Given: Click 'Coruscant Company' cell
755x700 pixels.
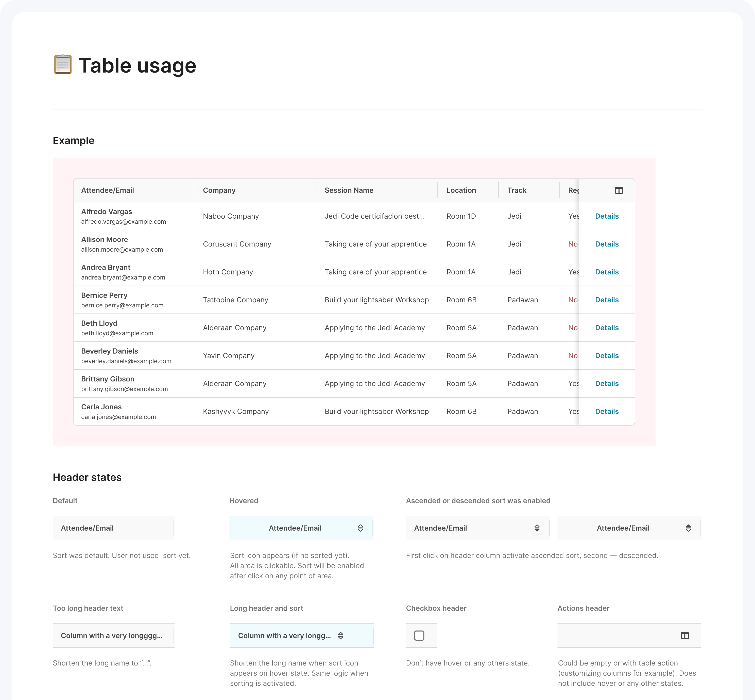Looking at the screenshot, I should point(237,244).
